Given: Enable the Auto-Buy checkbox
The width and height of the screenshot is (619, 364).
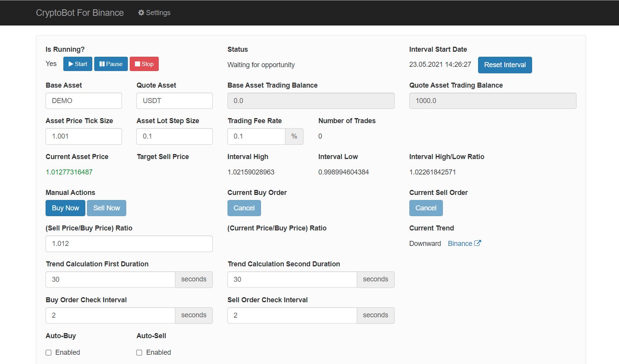Looking at the screenshot, I should (49, 352).
